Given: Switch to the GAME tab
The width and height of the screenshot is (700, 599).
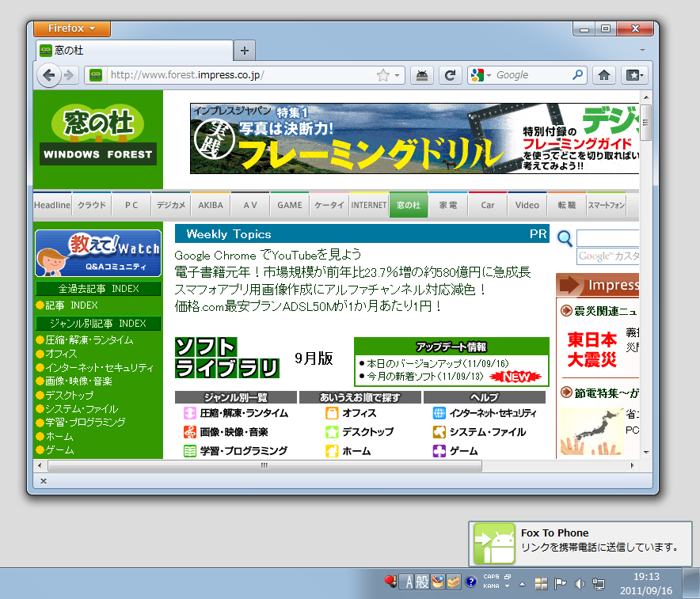Looking at the screenshot, I should pos(289,204).
